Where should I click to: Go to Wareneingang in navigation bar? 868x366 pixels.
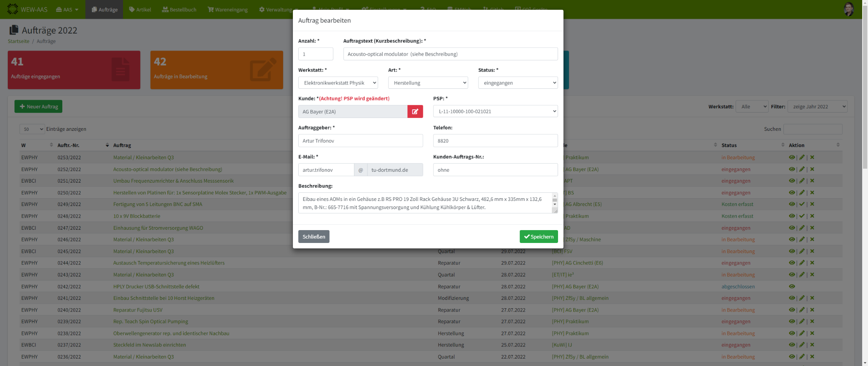tap(227, 9)
